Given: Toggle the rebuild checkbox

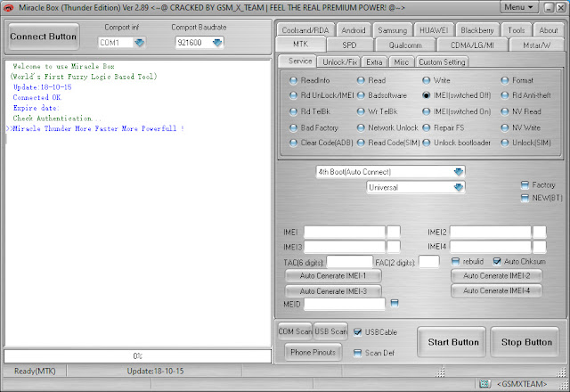Looking at the screenshot, I should point(455,261).
